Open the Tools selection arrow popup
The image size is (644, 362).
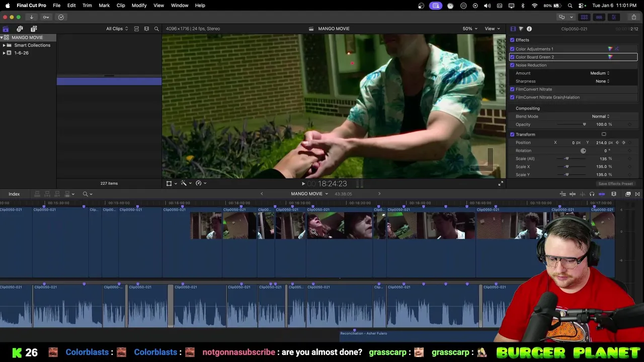pos(87,194)
